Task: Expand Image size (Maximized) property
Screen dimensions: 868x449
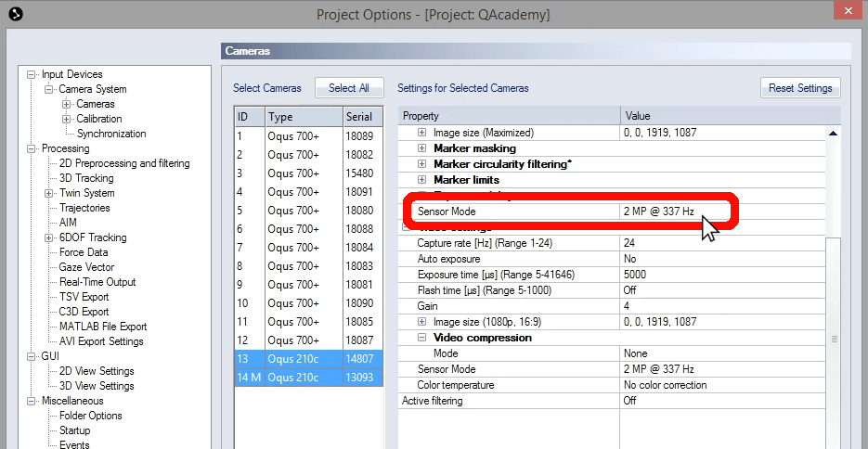Action: [x=421, y=133]
